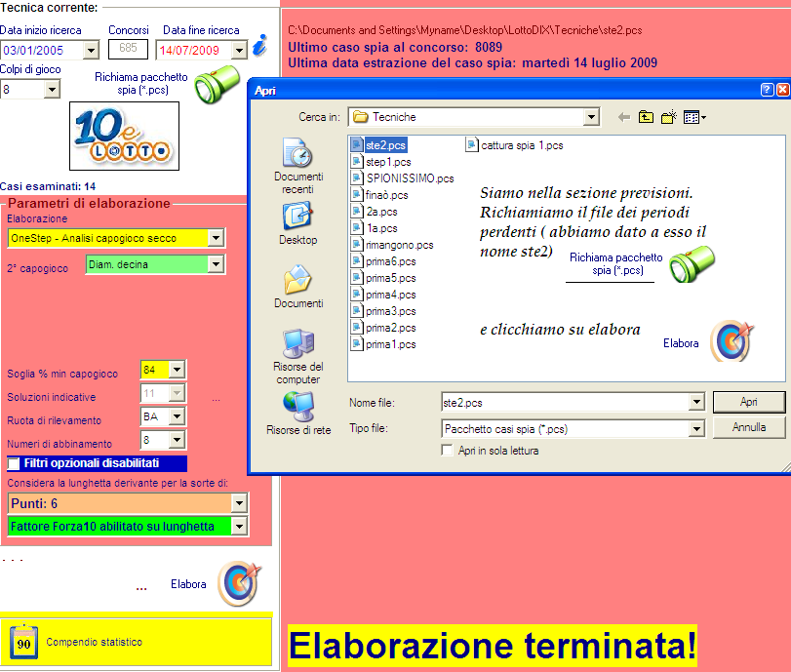Expand the Elaborazione OneStep dropdown

click(x=216, y=238)
